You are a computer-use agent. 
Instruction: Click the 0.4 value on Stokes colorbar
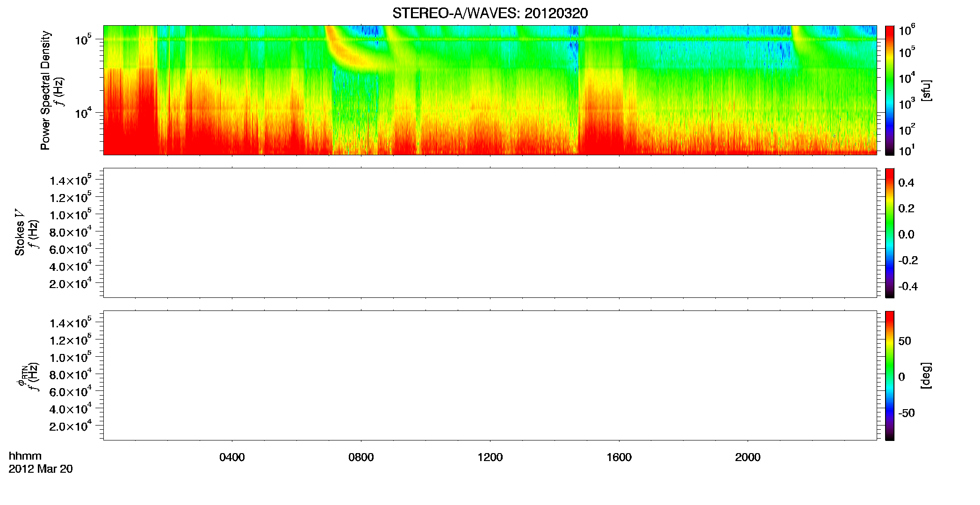(x=906, y=183)
